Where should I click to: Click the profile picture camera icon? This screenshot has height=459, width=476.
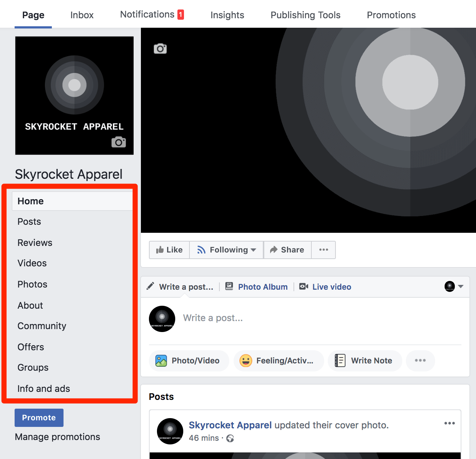[x=119, y=142]
